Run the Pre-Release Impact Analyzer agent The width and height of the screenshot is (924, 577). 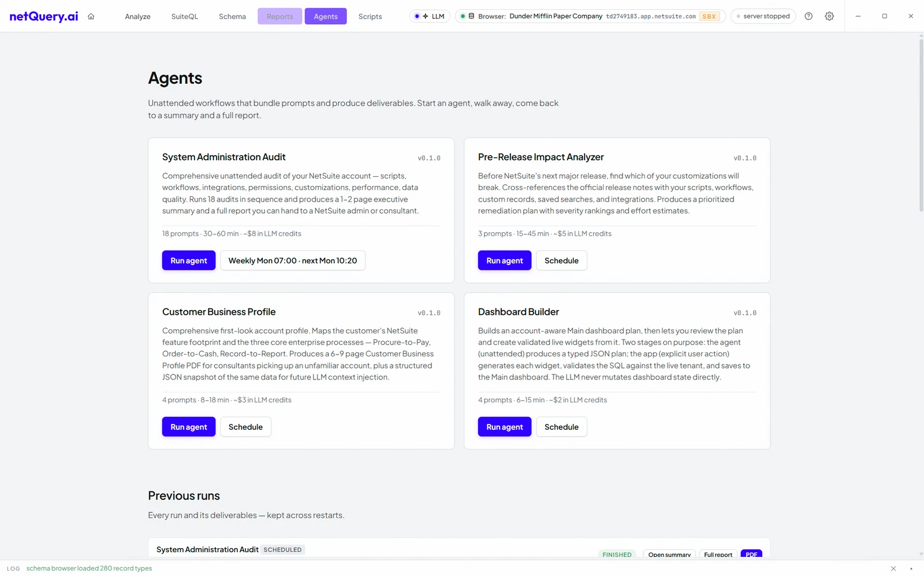[x=505, y=260]
